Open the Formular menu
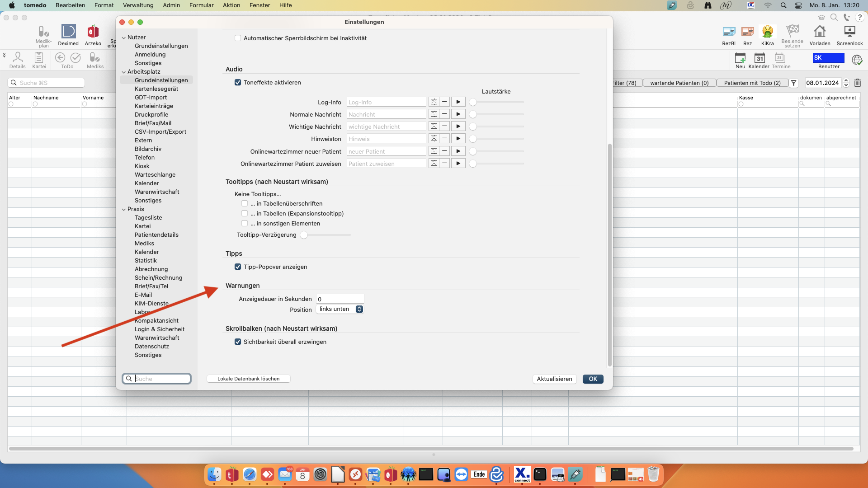Viewport: 868px width, 488px height. (x=202, y=5)
